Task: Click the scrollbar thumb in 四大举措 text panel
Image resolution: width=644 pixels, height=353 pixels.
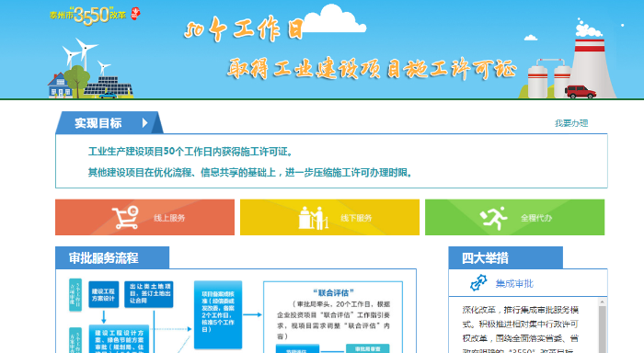Action: 602,329
